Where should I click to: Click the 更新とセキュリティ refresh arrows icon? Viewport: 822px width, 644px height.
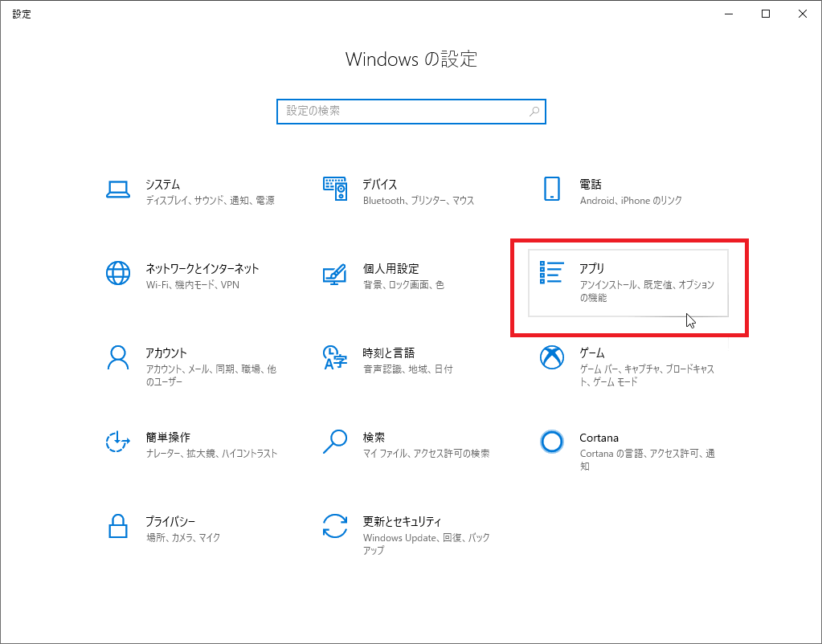(x=334, y=526)
